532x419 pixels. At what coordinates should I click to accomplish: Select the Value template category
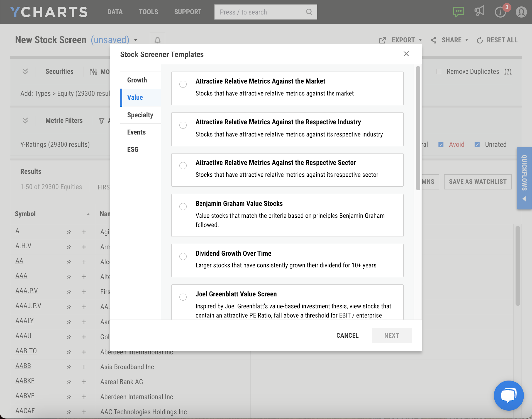(x=141, y=98)
